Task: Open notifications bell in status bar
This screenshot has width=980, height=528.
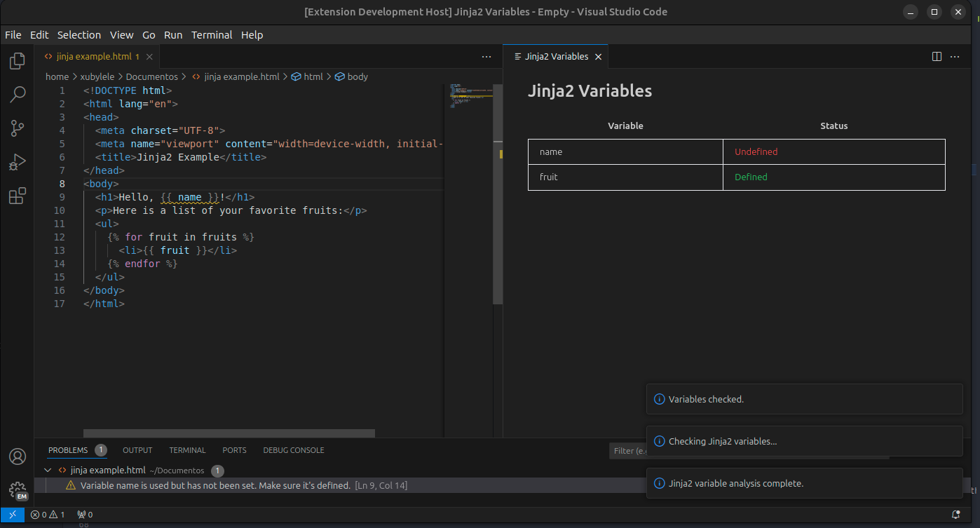Action: (x=955, y=515)
